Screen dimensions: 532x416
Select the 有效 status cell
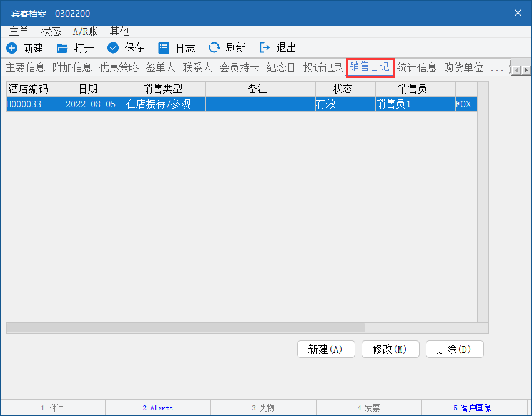345,104
